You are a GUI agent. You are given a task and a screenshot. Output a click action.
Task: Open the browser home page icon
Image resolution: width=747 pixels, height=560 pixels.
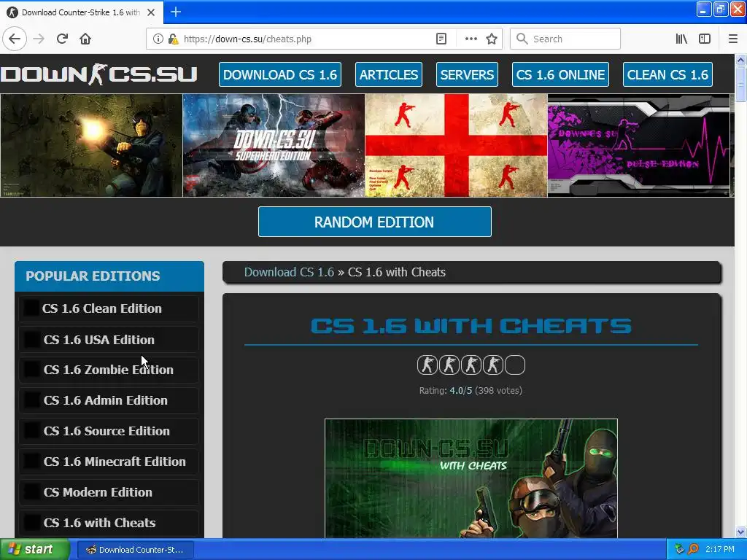(x=85, y=39)
